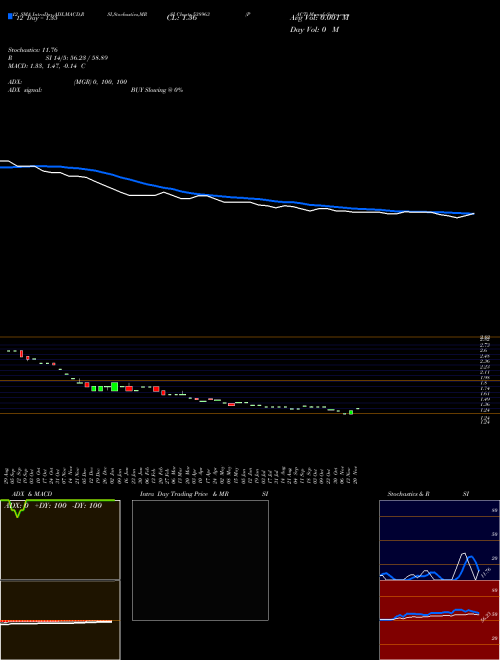This screenshot has height=660, width=500.
Task: Click the 'MACD: 1.33, 1.47, -0.14' reading
Action: click(42, 66)
